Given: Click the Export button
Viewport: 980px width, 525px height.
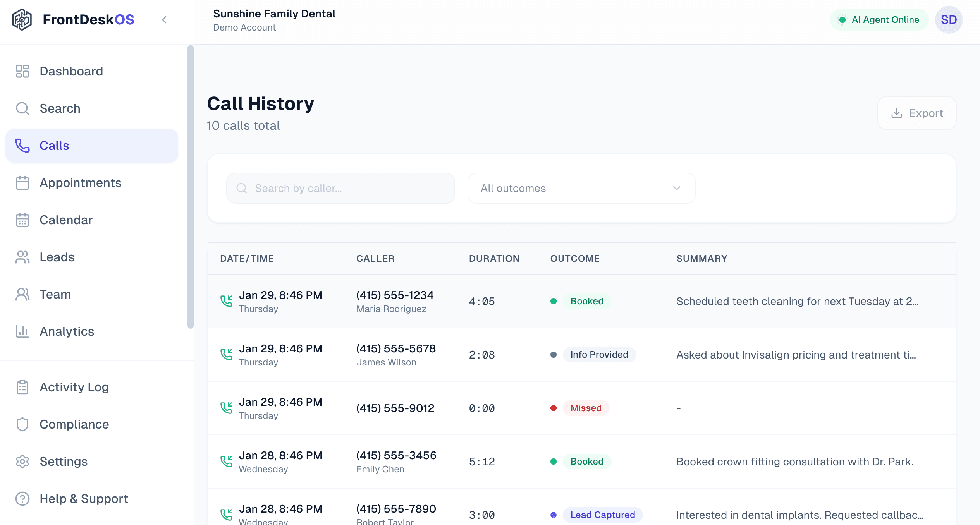Looking at the screenshot, I should (x=916, y=113).
